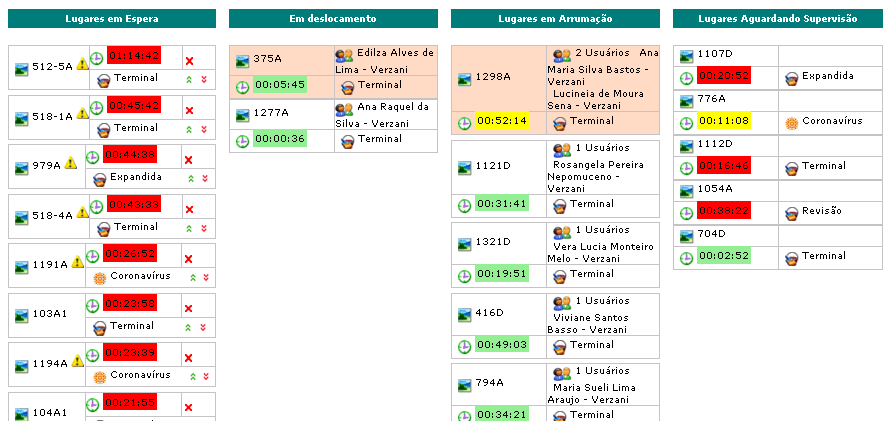890x421 pixels.
Task: Select the Lugares em Espera column header
Action: (111, 19)
